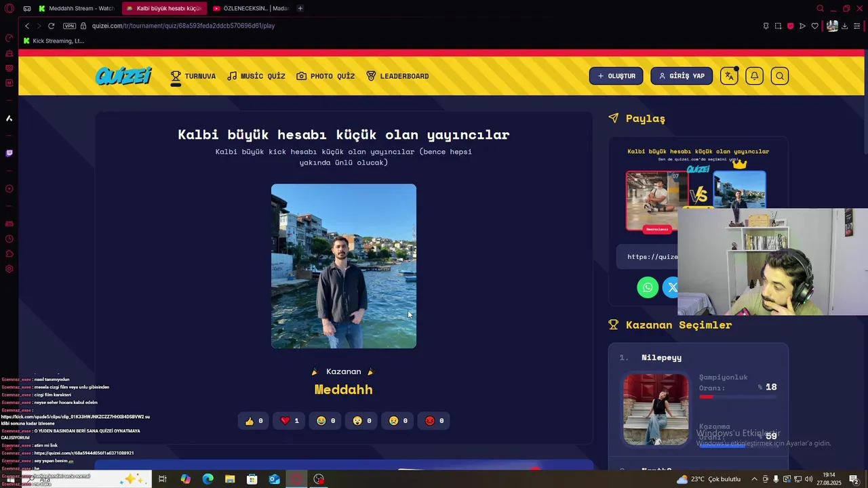This screenshot has width=868, height=488.
Task: Open the Leaderboard page
Action: 397,76
